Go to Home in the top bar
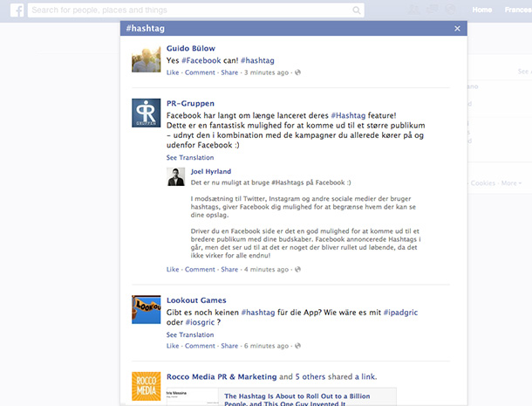Viewport: 532px width, 406px height. [x=481, y=10]
